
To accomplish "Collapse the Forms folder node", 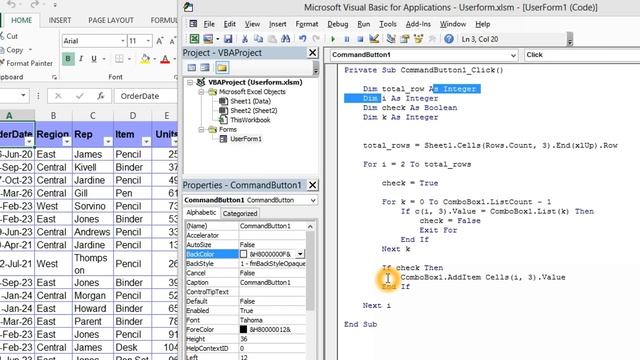I will 201,129.
